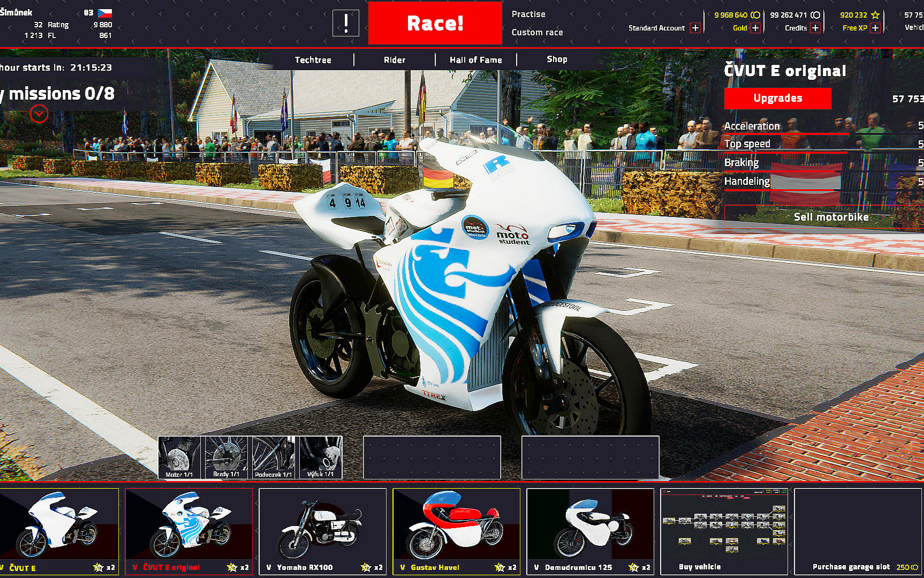The width and height of the screenshot is (924, 578).
Task: Add Gold using the plus icon
Action: click(755, 28)
